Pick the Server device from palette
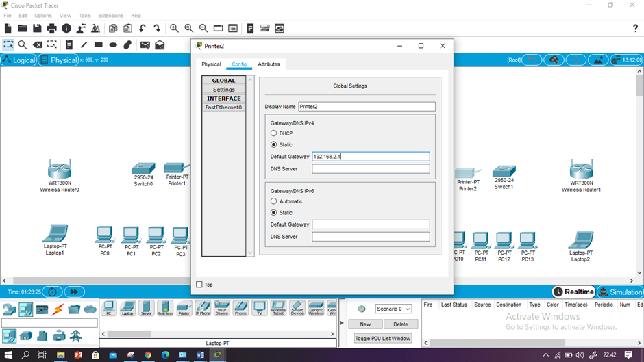Image resolution: width=644 pixels, height=362 pixels. (x=146, y=308)
